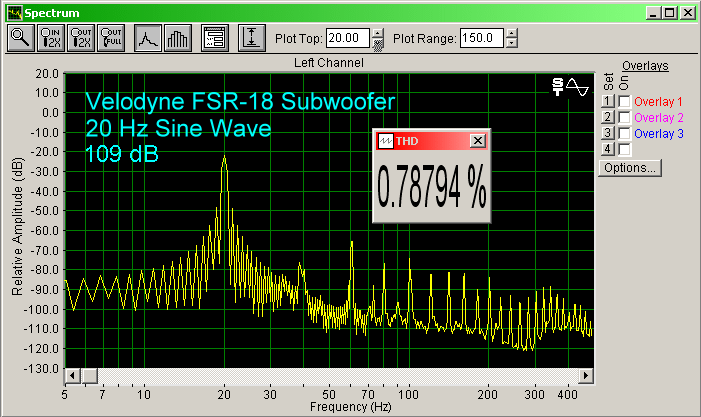
Task: Open the overlay Options dialog
Action: coord(630,168)
